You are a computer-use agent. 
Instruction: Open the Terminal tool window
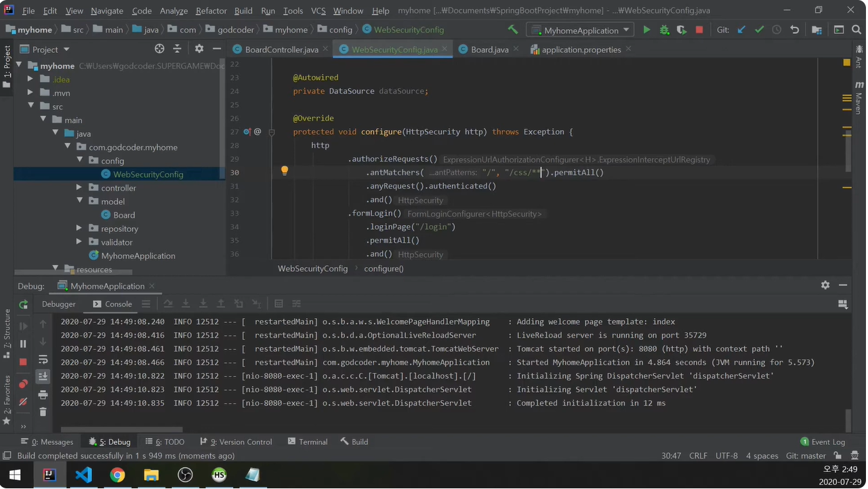308,442
